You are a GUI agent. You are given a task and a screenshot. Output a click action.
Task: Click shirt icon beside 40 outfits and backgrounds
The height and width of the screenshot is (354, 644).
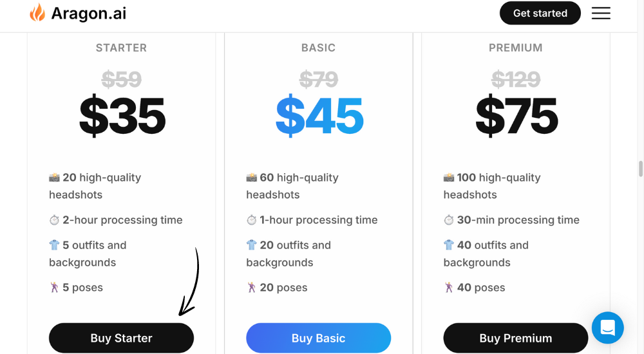(x=448, y=245)
